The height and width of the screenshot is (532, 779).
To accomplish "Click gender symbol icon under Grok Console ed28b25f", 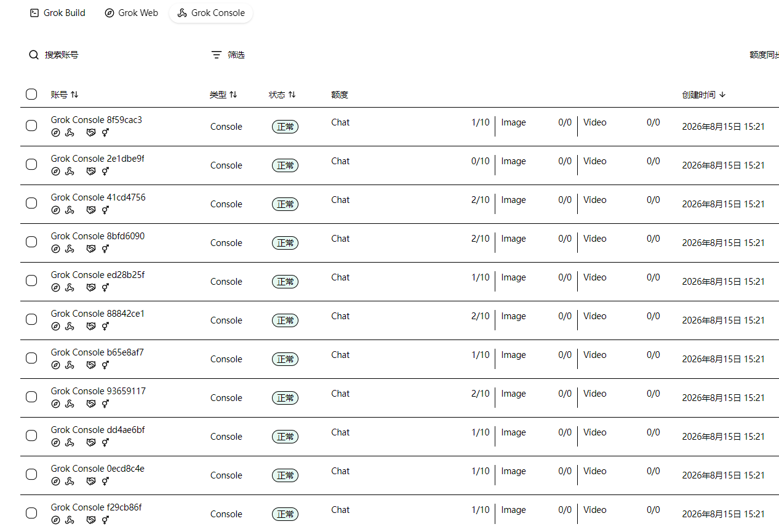I will 105,288.
